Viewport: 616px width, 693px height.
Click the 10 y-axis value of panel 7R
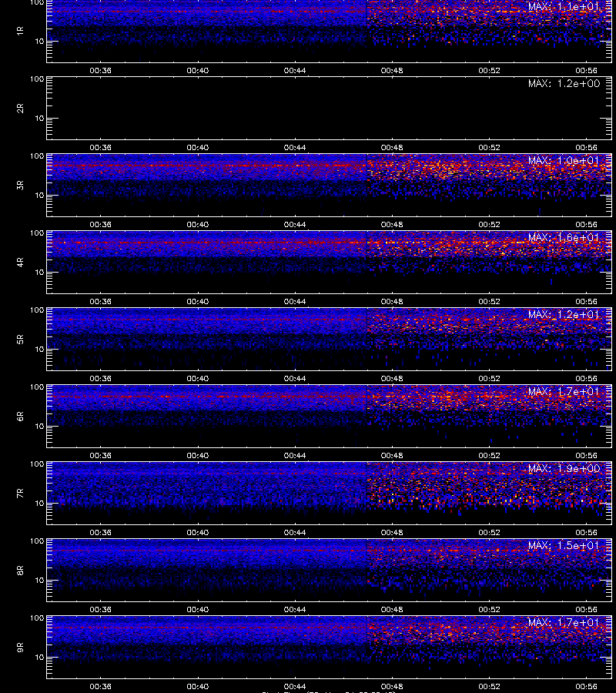39,503
